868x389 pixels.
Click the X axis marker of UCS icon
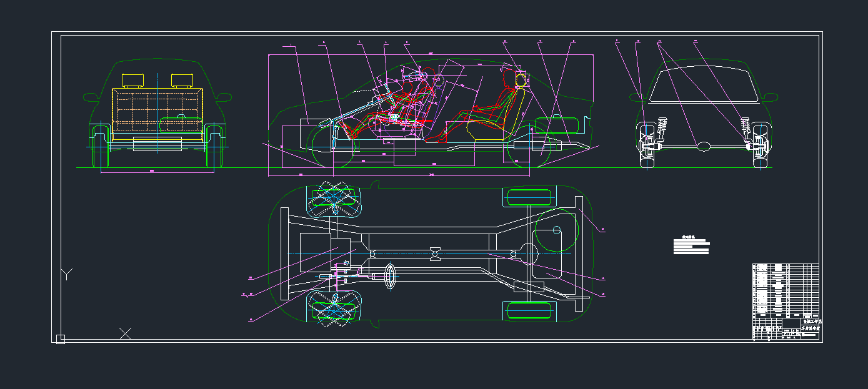125,333
